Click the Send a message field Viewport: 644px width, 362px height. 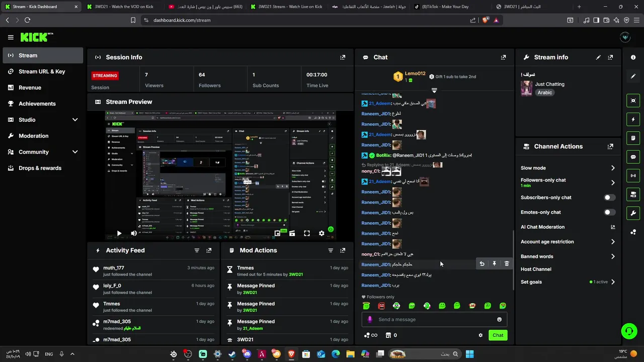(434, 319)
